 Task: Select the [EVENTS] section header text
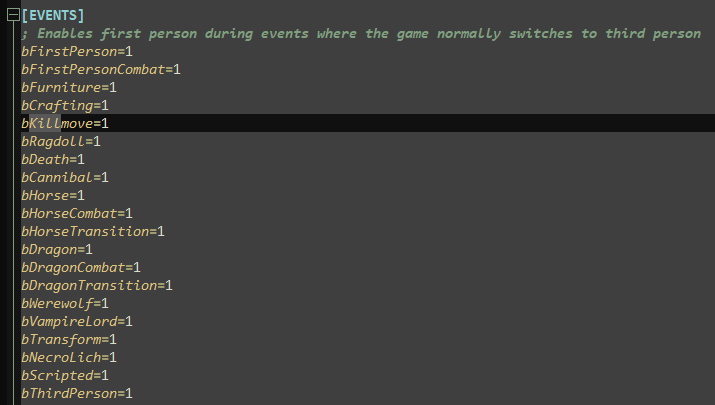pos(53,16)
